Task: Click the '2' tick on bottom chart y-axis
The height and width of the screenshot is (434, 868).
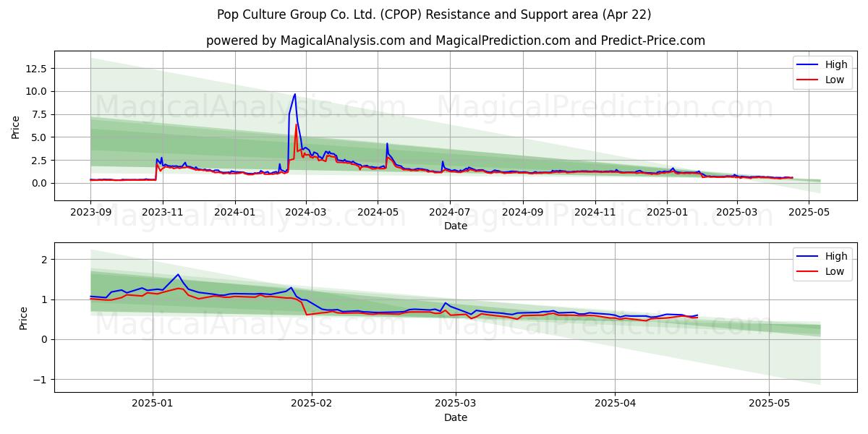Action: click(x=45, y=260)
